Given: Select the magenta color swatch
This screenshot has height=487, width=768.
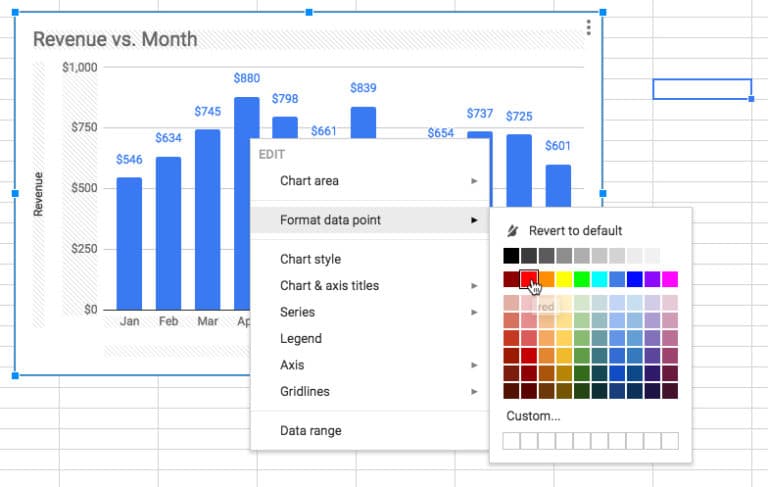Looking at the screenshot, I should click(669, 279).
